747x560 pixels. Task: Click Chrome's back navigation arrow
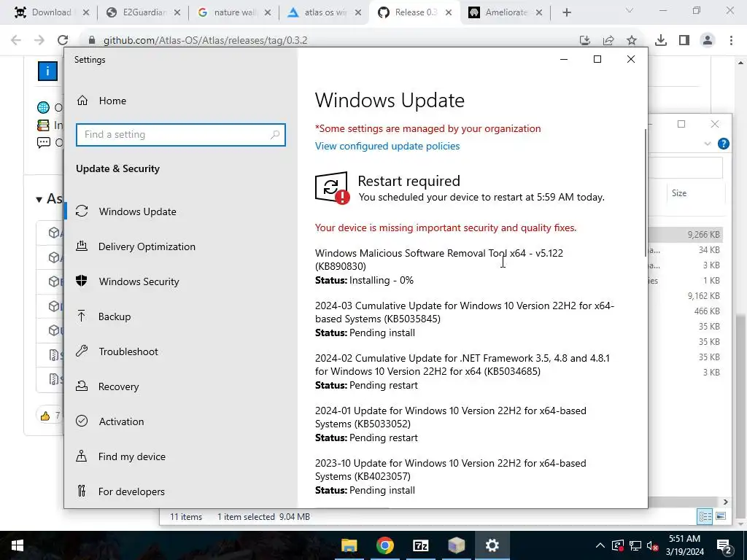pos(16,41)
